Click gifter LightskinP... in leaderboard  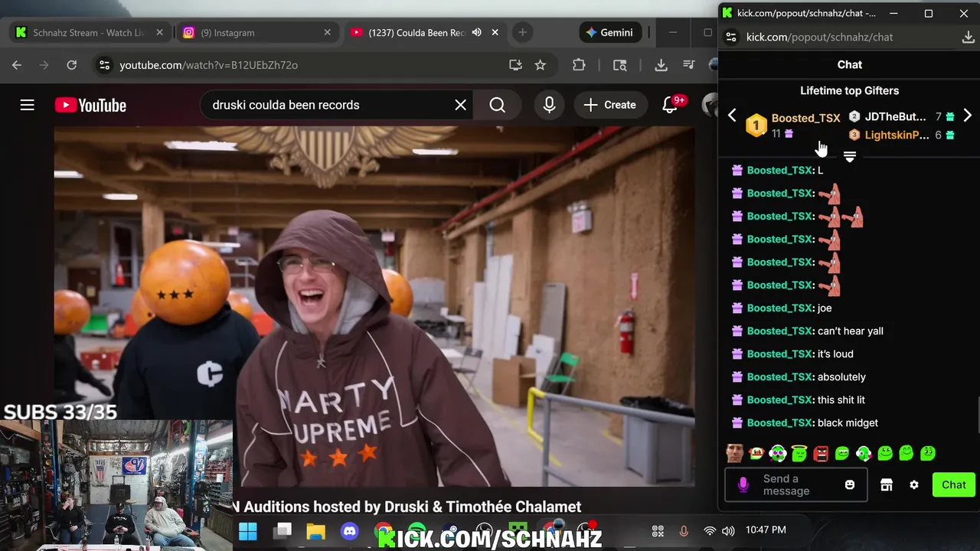pos(897,135)
